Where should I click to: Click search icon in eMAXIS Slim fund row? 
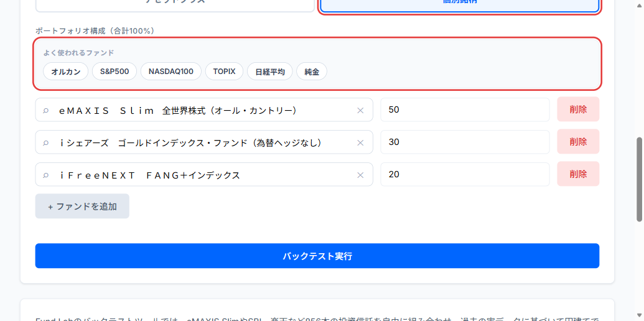(46, 110)
